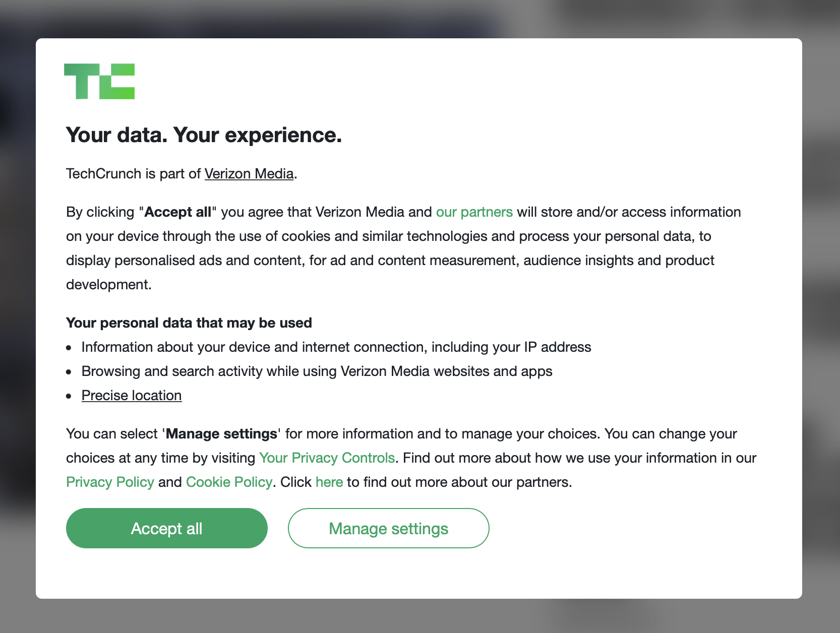Click the 'Your data. Your experience.' heading
Image resolution: width=840 pixels, height=633 pixels.
[x=204, y=135]
